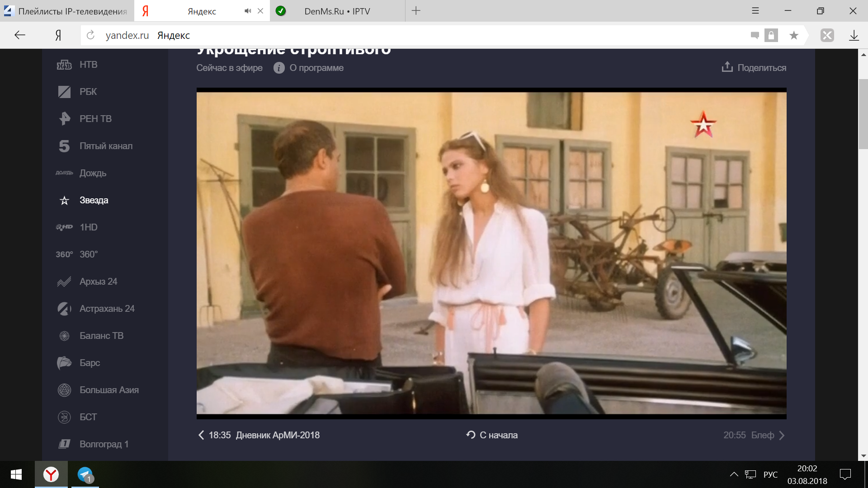Go to next program Блеф

point(754,435)
